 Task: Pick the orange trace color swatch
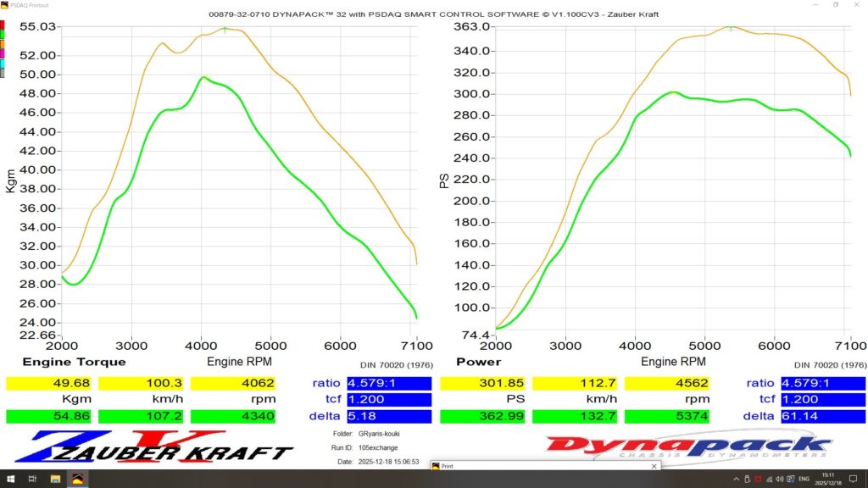[3, 43]
